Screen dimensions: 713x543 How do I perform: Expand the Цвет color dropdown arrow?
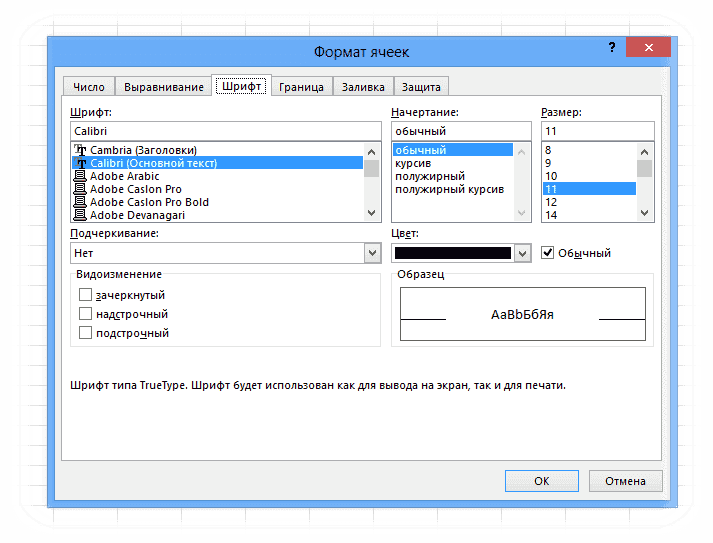tap(522, 253)
